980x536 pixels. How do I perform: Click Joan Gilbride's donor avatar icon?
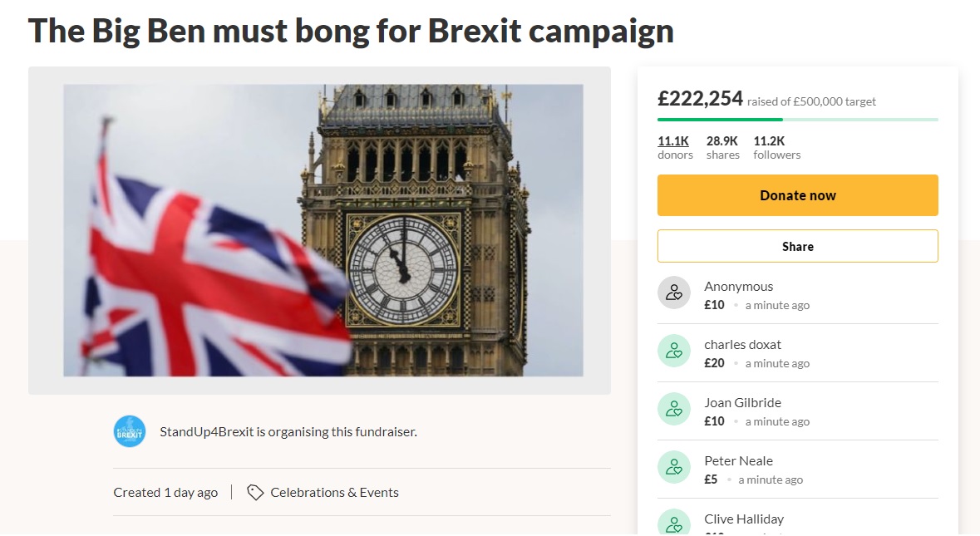(x=674, y=410)
